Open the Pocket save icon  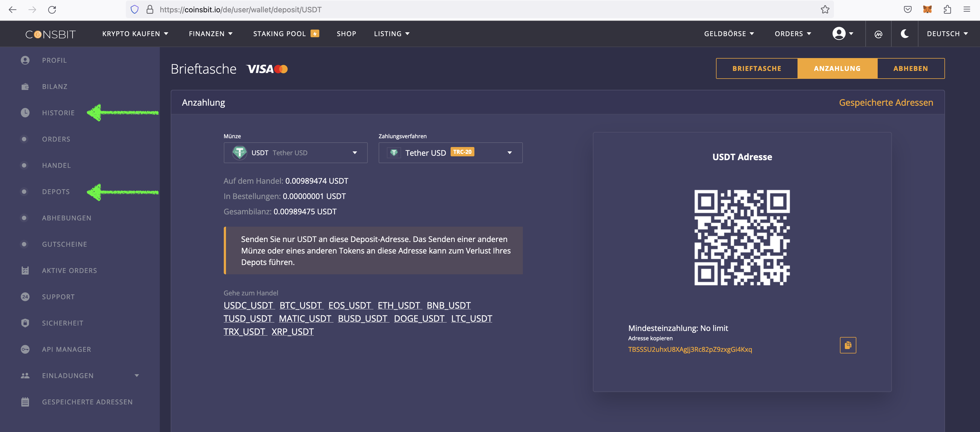pyautogui.click(x=908, y=10)
